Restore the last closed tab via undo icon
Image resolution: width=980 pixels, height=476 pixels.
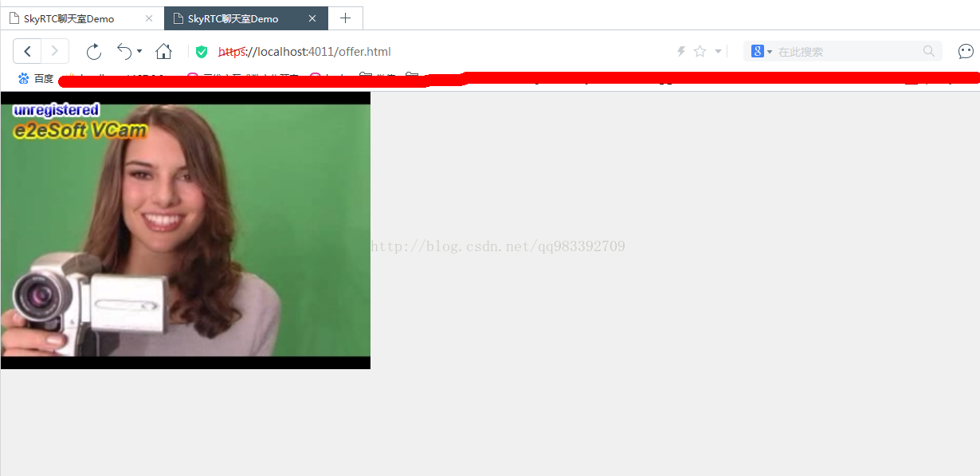[124, 51]
